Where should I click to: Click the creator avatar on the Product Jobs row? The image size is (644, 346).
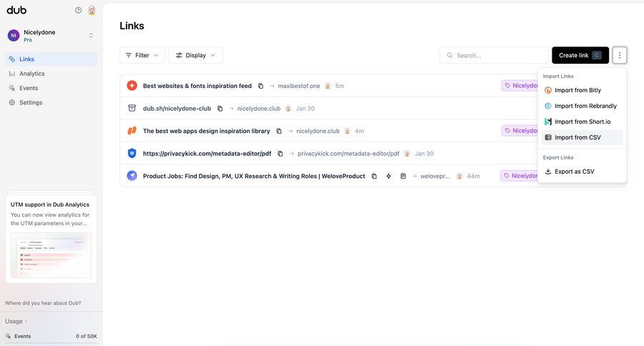click(459, 176)
